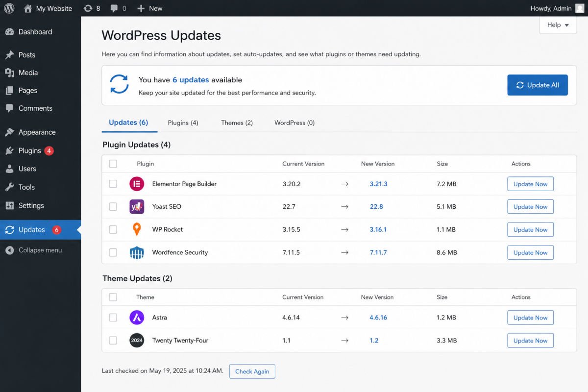Open Elementor new version 3.21.3 link
This screenshot has width=588, height=392.
(x=378, y=184)
